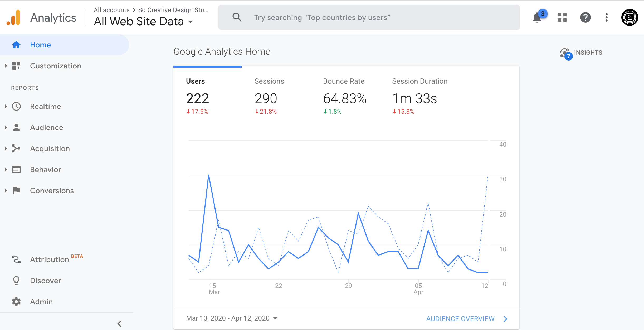Viewport: 644px width, 330px height.
Task: Click the Discover icon
Action: coord(16,280)
